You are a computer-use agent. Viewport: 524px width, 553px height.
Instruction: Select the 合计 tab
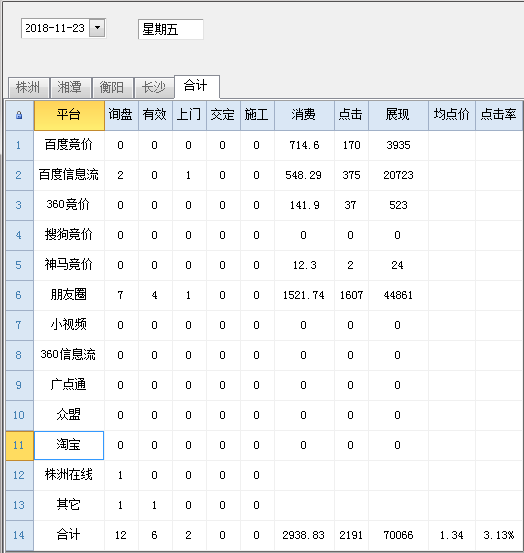(x=197, y=86)
